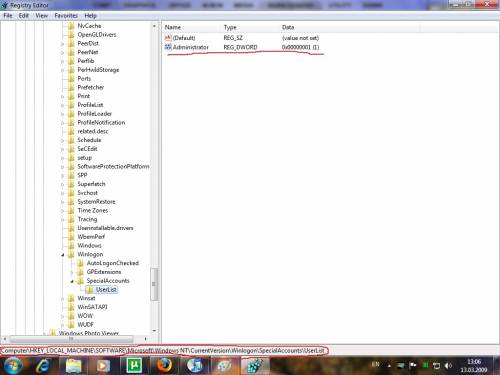Open the Edit menu
The image size is (500, 375).
point(23,16)
